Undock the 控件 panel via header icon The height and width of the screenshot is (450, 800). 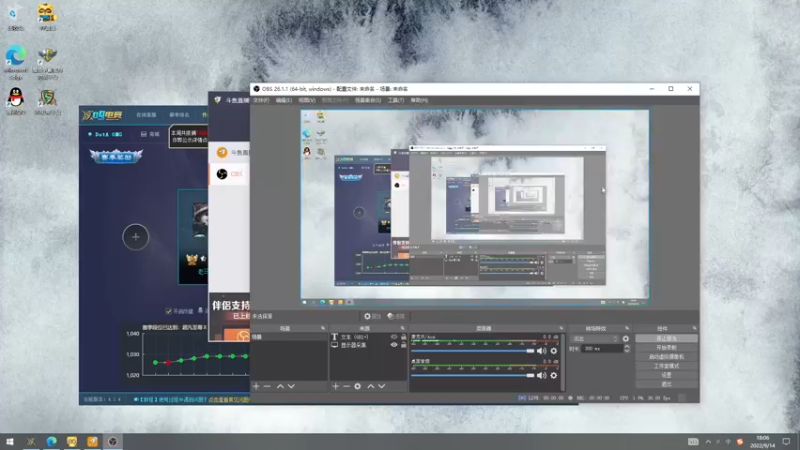point(694,328)
